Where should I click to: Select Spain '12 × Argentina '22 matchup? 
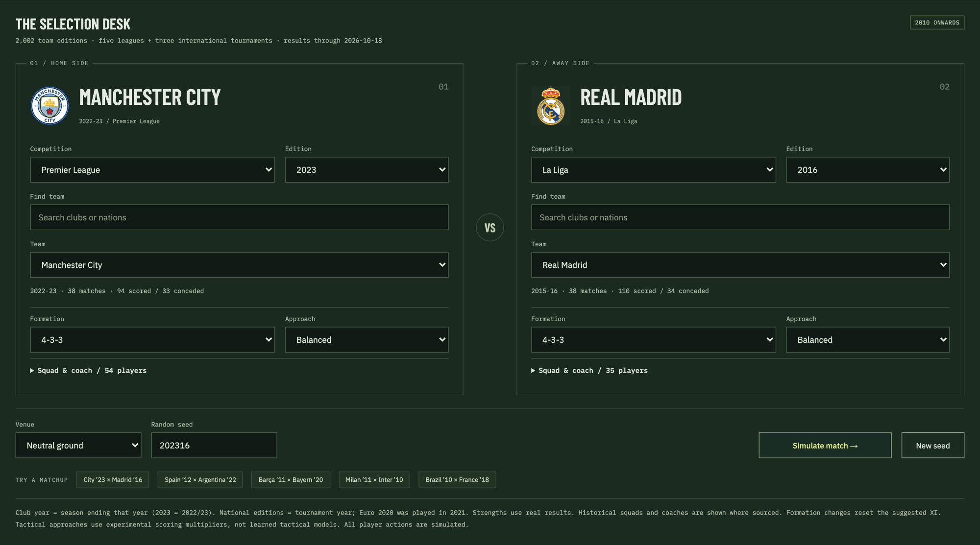tap(200, 480)
